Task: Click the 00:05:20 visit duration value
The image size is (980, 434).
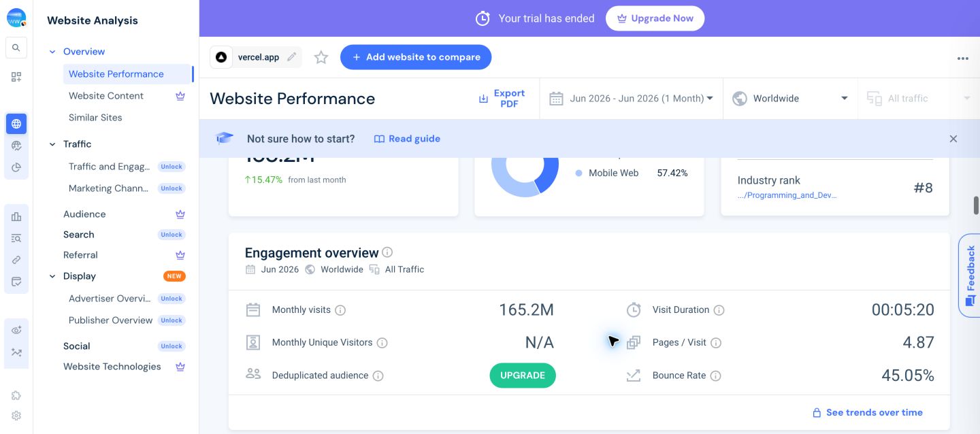Action: pos(902,310)
